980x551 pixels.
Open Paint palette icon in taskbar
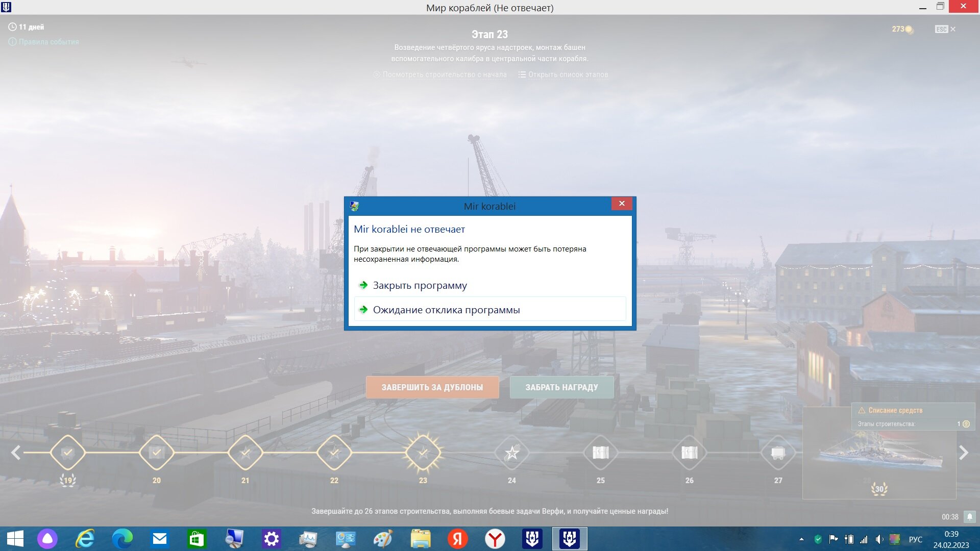point(383,539)
